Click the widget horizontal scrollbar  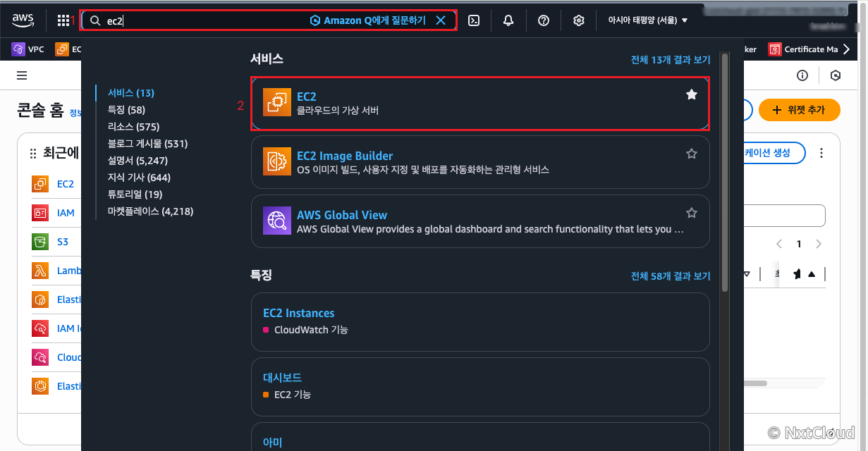(755, 383)
